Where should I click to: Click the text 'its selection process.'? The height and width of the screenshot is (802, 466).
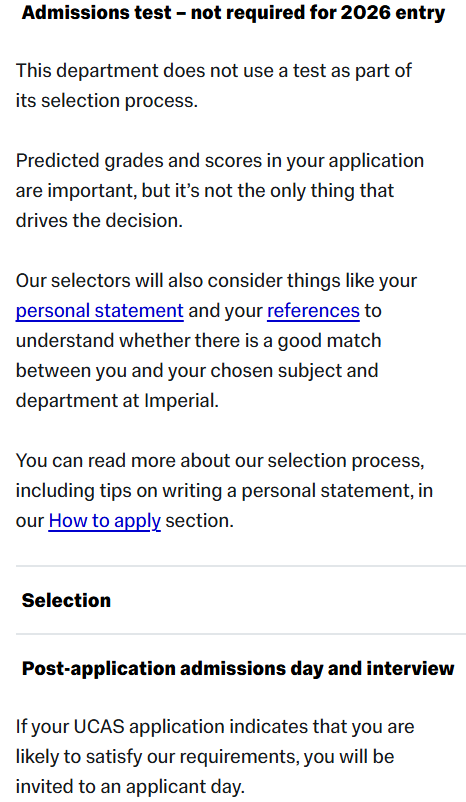[107, 101]
